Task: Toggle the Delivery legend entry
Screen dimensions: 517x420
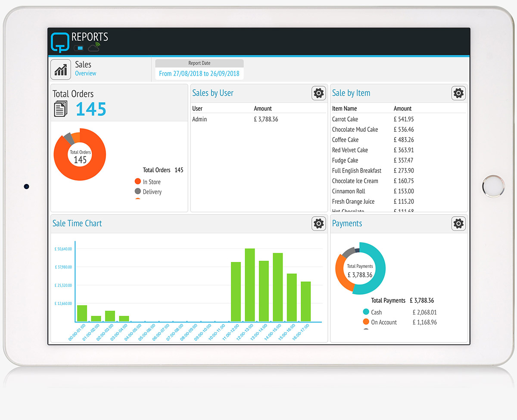Action: tap(148, 192)
